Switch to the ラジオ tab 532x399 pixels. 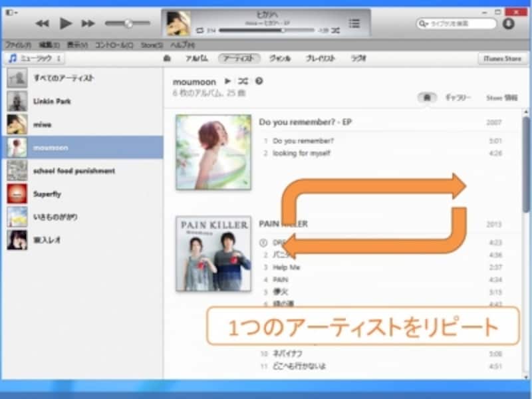click(358, 59)
